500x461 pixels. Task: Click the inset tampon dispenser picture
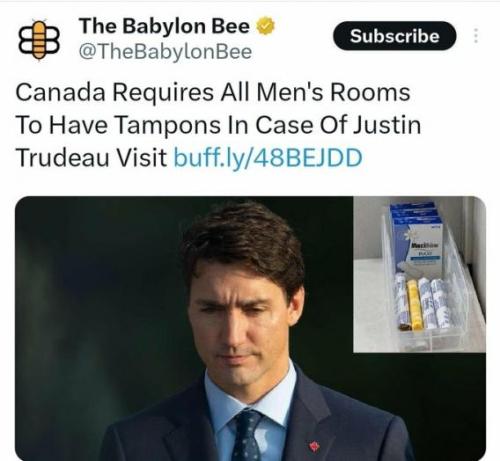(419, 274)
